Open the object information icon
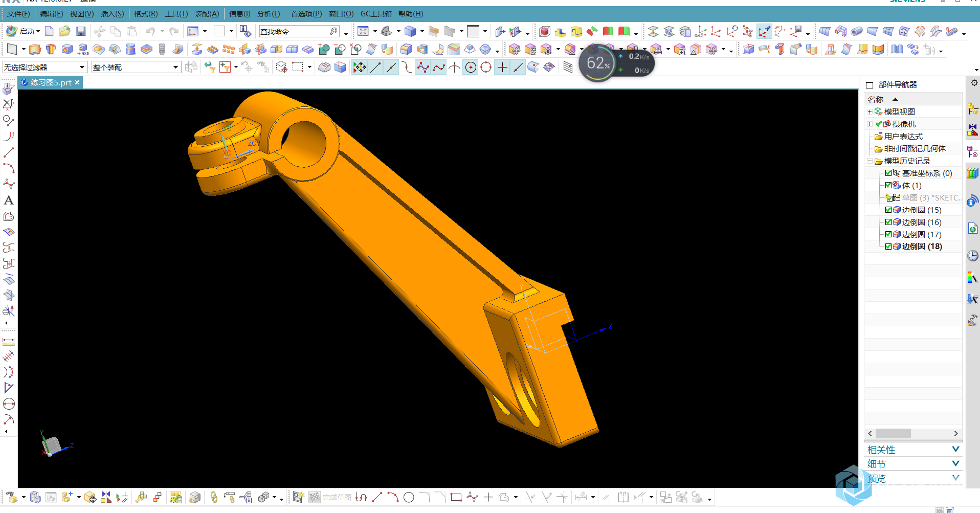980x513 pixels. click(246, 32)
